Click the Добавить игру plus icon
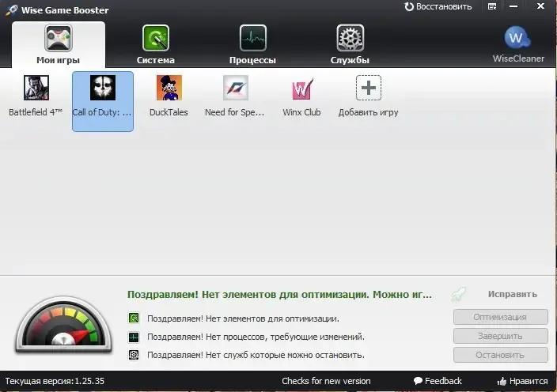 (x=369, y=88)
